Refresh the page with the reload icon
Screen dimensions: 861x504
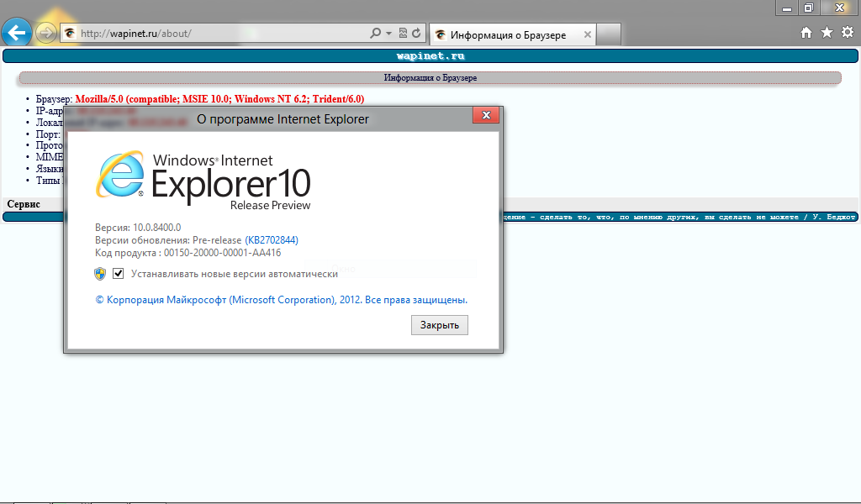[416, 34]
